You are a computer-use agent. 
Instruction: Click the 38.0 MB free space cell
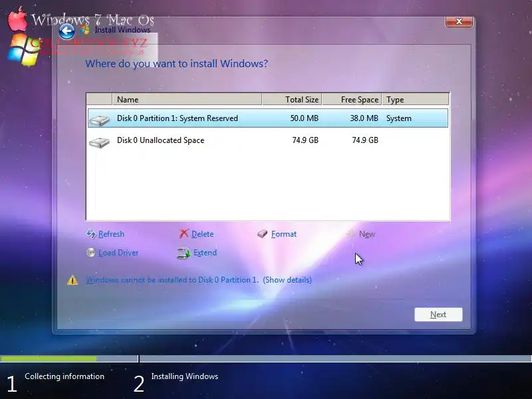coord(364,118)
